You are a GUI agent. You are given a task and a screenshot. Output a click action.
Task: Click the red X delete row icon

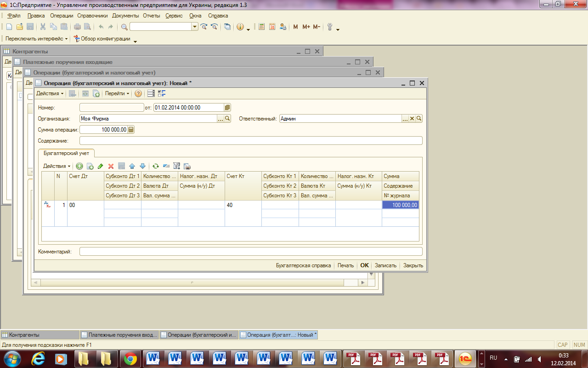[111, 166]
